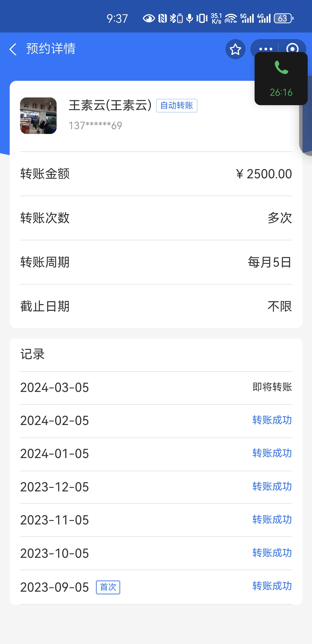Open the three-dot more options menu
This screenshot has height=644, width=312.
pyautogui.click(x=265, y=49)
